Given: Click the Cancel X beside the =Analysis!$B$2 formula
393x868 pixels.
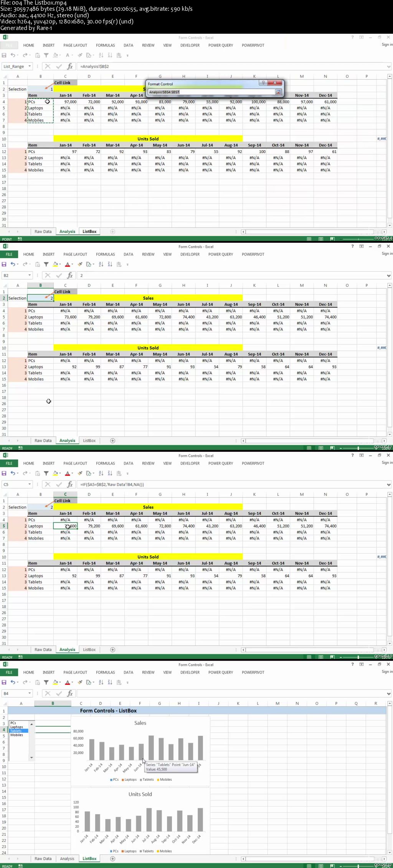Looking at the screenshot, I should point(48,66).
